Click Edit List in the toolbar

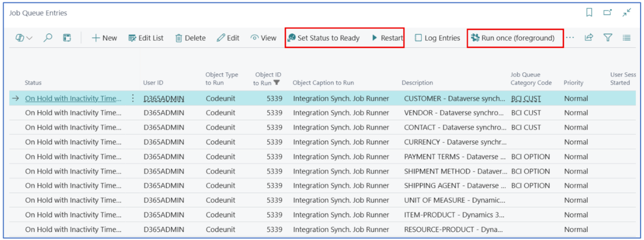[x=146, y=38]
